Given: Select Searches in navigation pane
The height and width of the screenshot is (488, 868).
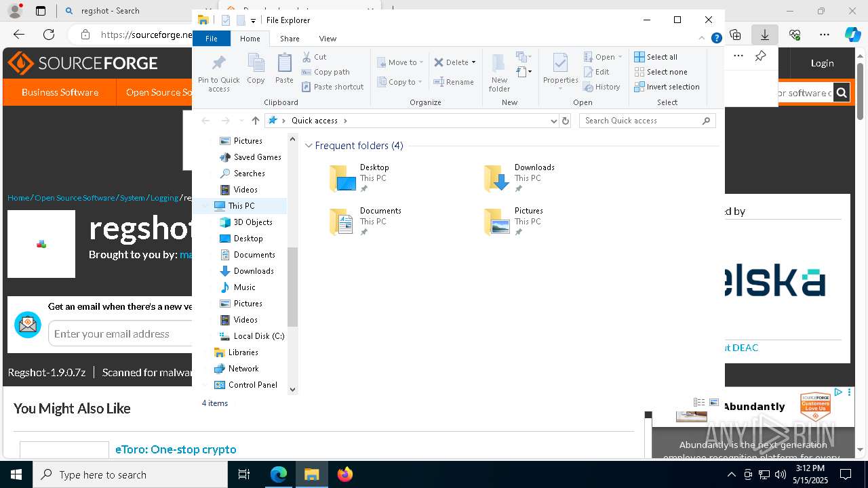Looking at the screenshot, I should [242, 174].
